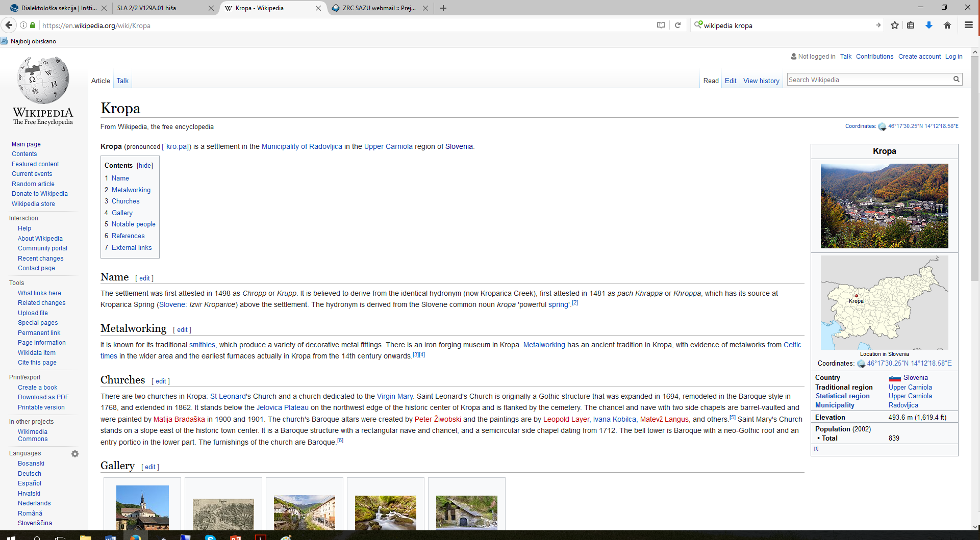The height and width of the screenshot is (540, 980).
Task: Jump to Metalworking in the contents
Action: click(x=131, y=190)
